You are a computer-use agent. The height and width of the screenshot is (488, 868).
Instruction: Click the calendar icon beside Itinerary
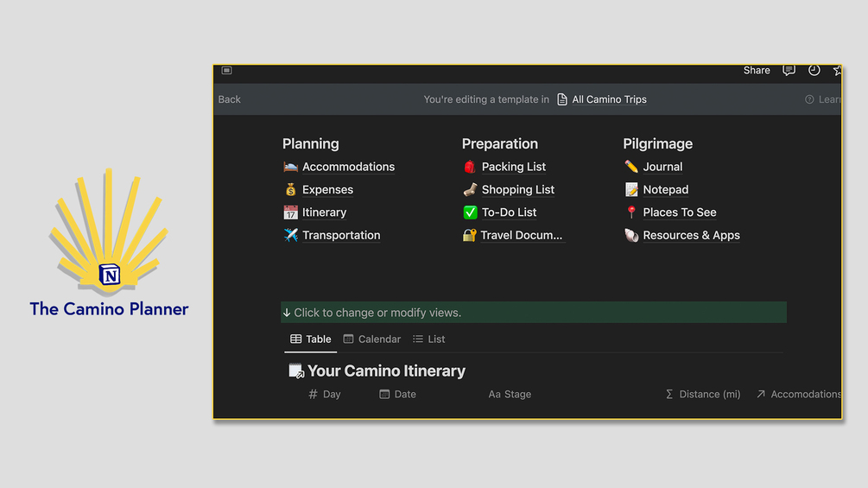click(290, 212)
